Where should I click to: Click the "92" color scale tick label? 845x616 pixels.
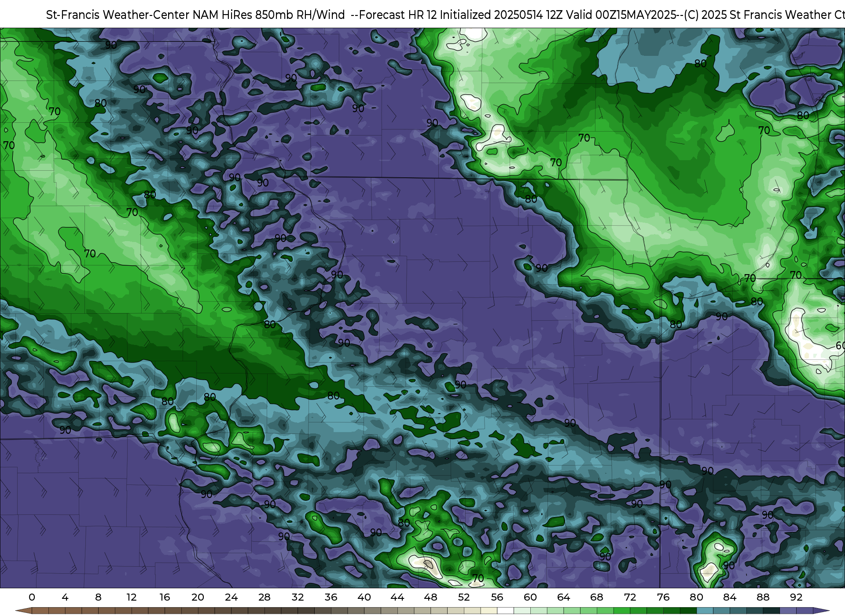[x=796, y=597]
